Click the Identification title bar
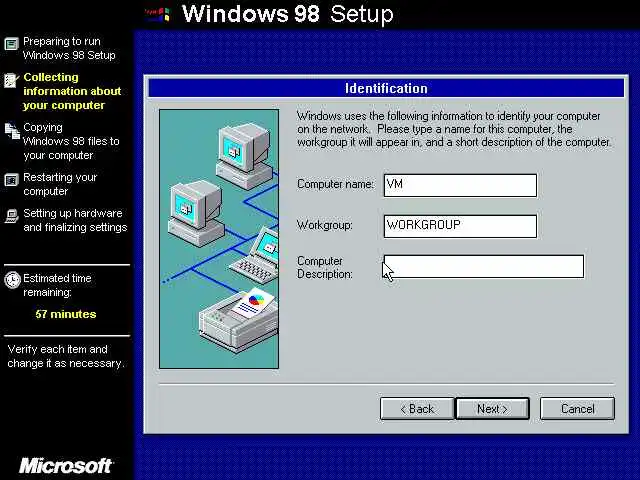The width and height of the screenshot is (640, 480). click(x=386, y=88)
